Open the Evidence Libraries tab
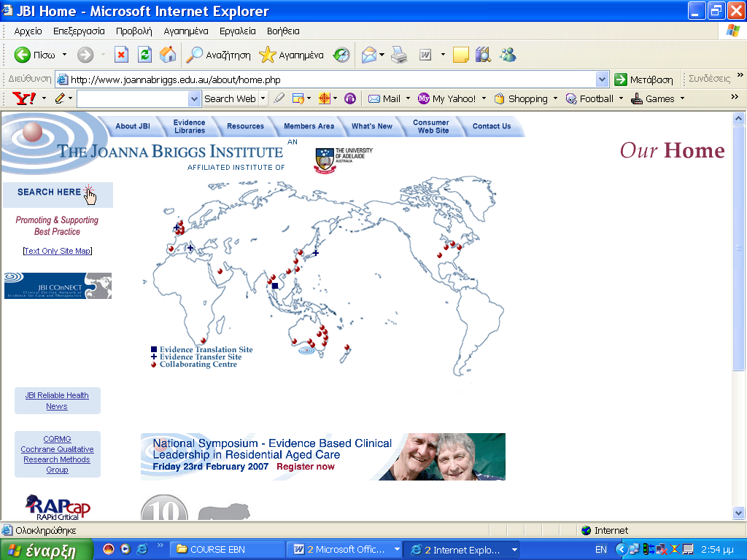747x560 pixels. (189, 126)
